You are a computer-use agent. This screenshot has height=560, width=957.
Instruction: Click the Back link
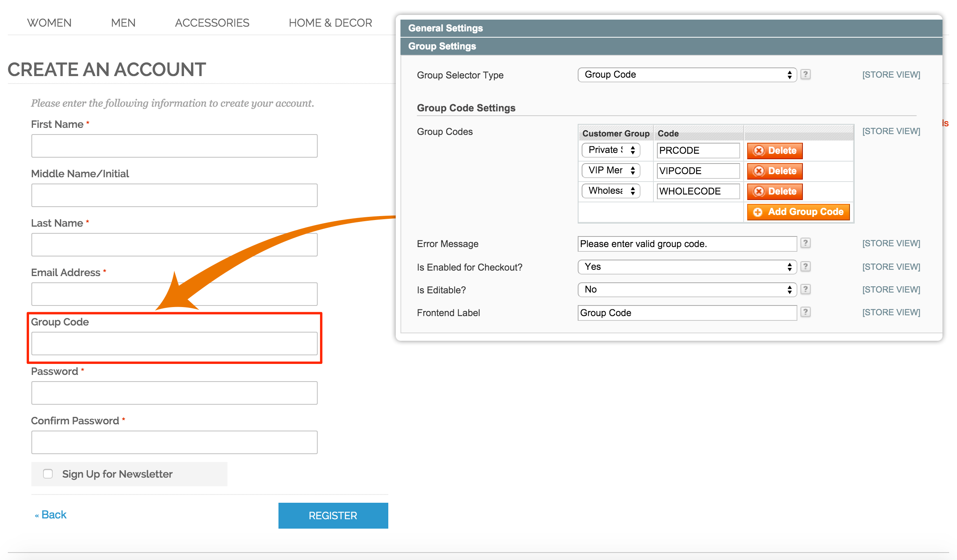(x=53, y=515)
